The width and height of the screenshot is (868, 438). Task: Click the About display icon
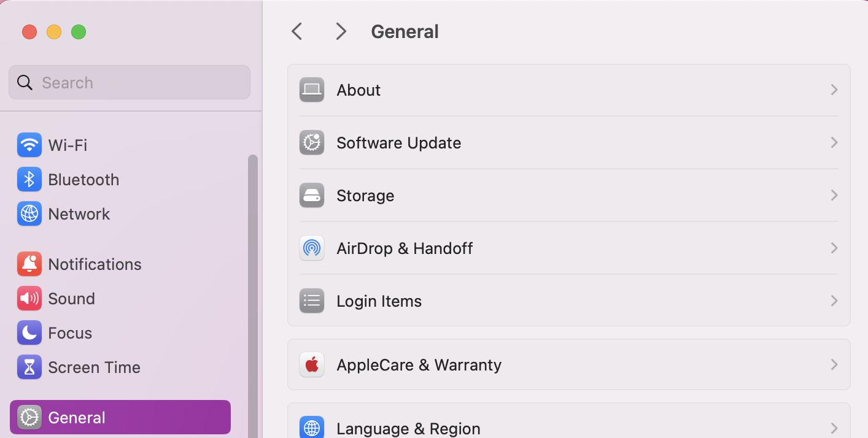[312, 90]
